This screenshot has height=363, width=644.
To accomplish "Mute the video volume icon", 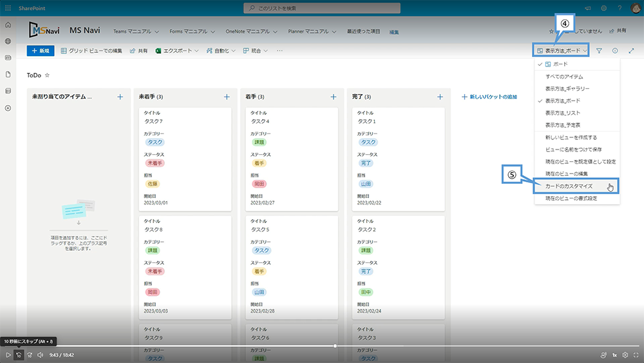I will coord(40,355).
